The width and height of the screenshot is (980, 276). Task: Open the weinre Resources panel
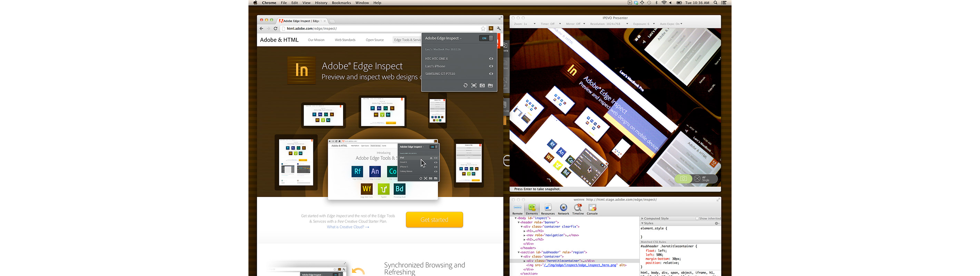[548, 209]
